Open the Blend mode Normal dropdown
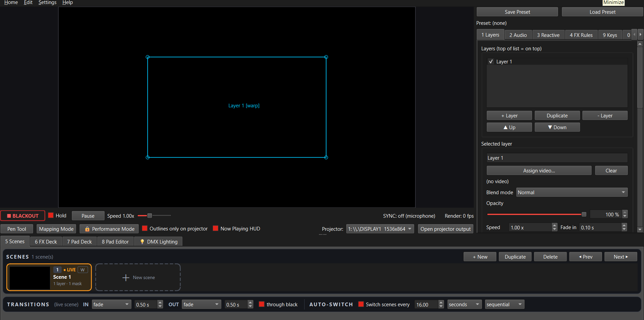 [572, 193]
